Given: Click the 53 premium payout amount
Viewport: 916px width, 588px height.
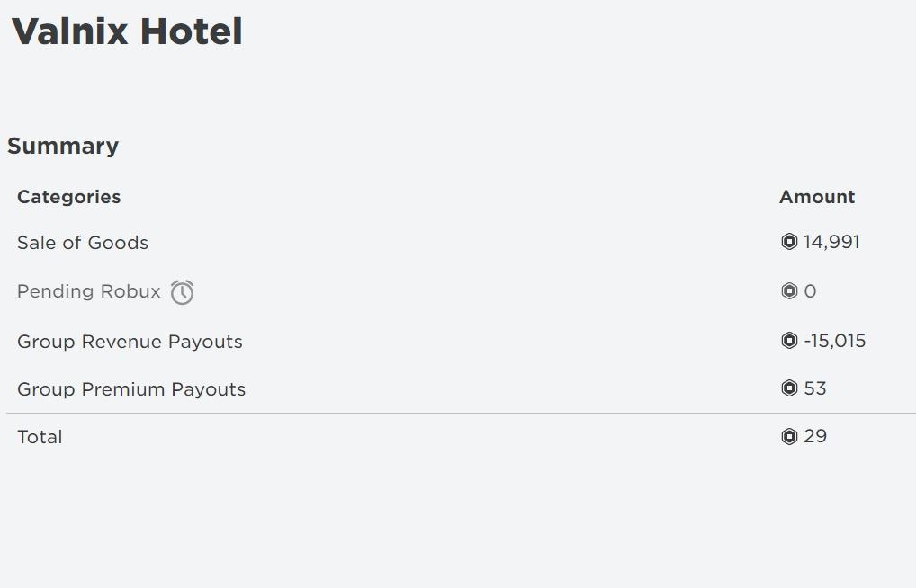Looking at the screenshot, I should click(815, 388).
